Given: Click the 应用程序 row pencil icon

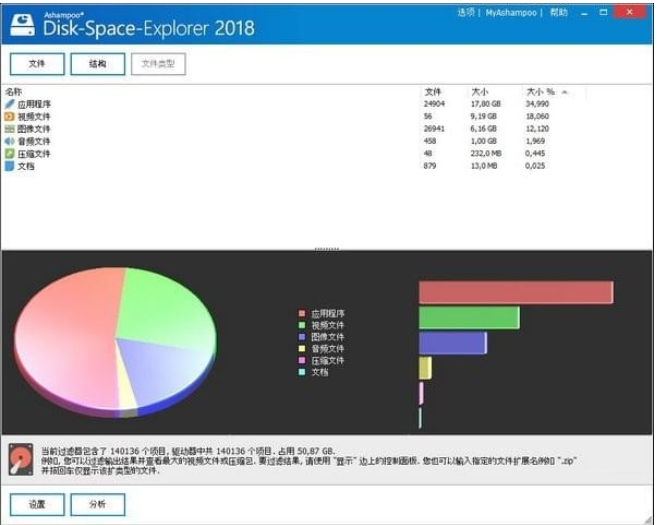Looking at the screenshot, I should click(x=10, y=103).
